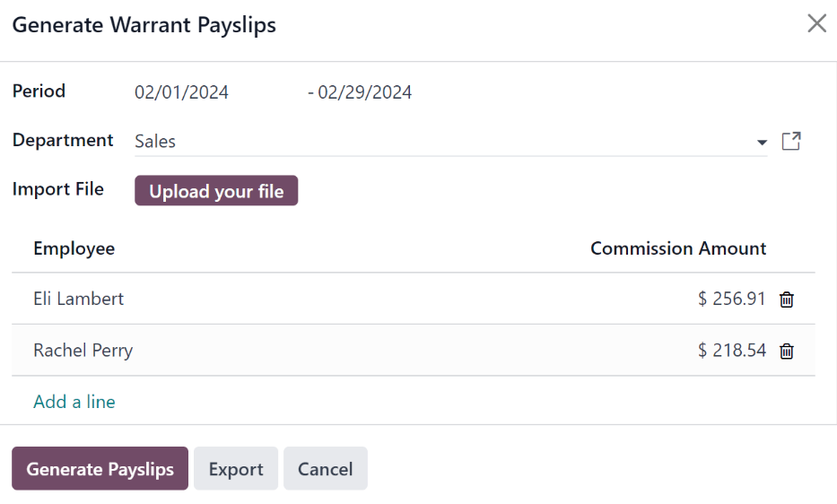Edit the $ 256.91 commission amount

(731, 299)
